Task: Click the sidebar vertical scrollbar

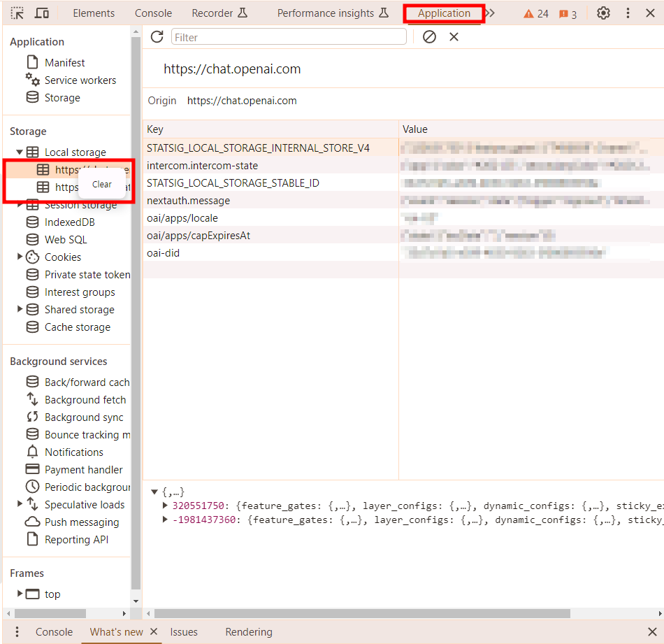Action: [x=136, y=313]
